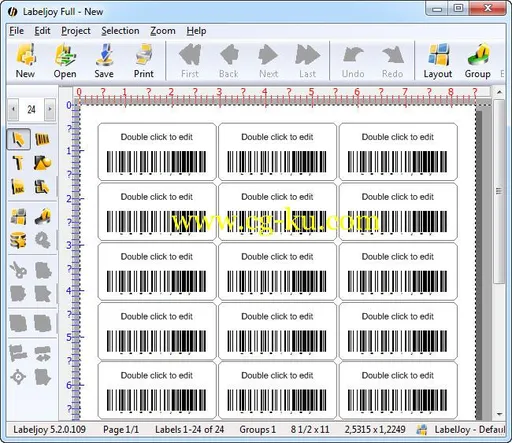Select the arrow selection tool
This screenshot has height=443, width=512.
(18, 139)
